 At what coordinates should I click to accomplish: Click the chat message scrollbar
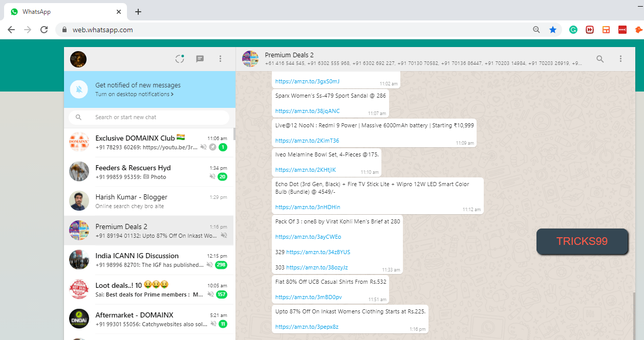pos(635,316)
